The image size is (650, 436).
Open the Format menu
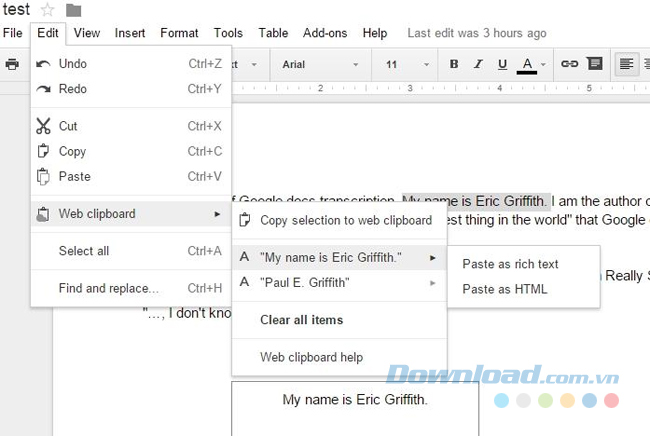point(179,33)
